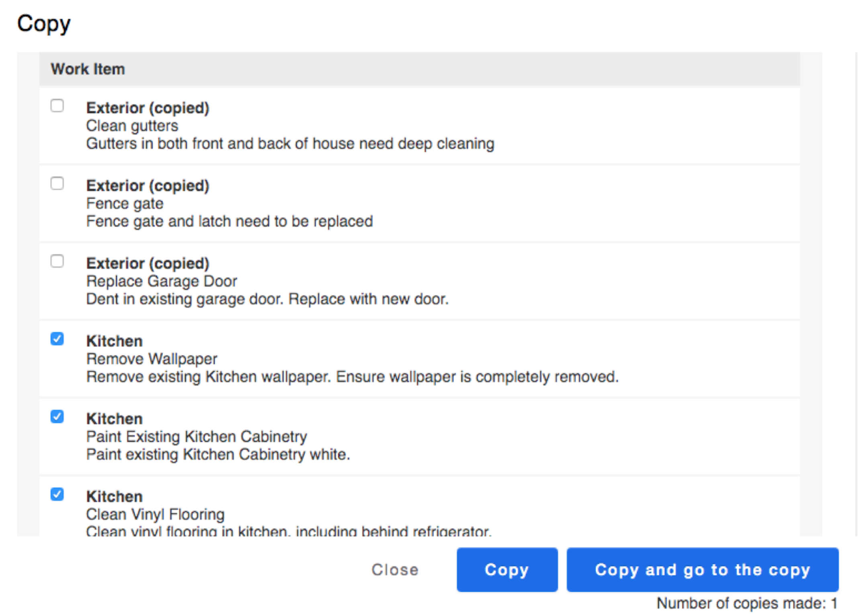Click the blue Copy button
This screenshot has width=858, height=616.
click(507, 569)
